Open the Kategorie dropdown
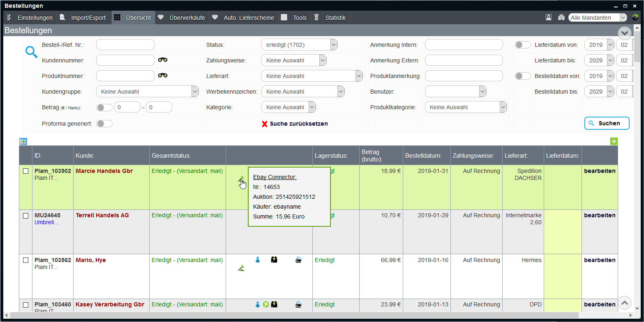This screenshot has width=644, height=322. 289,107
